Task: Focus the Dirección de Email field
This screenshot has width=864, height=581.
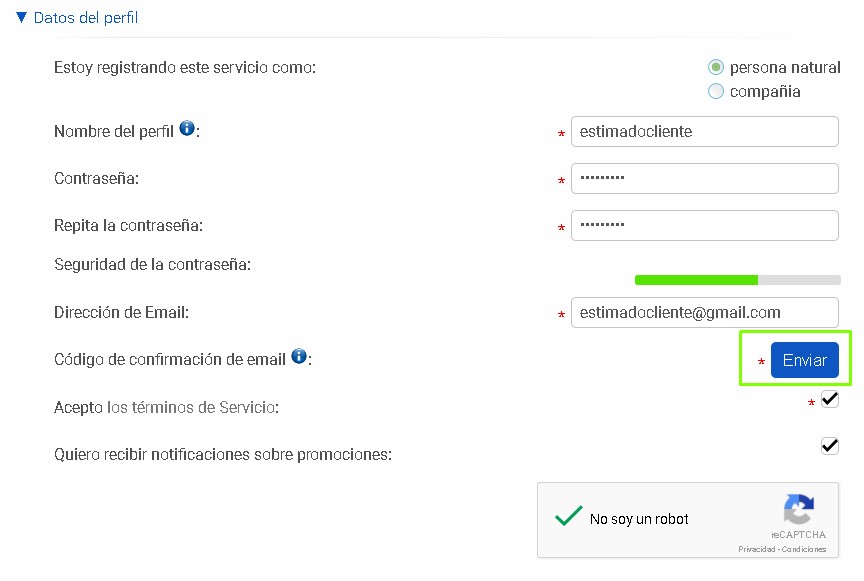Action: 705,313
